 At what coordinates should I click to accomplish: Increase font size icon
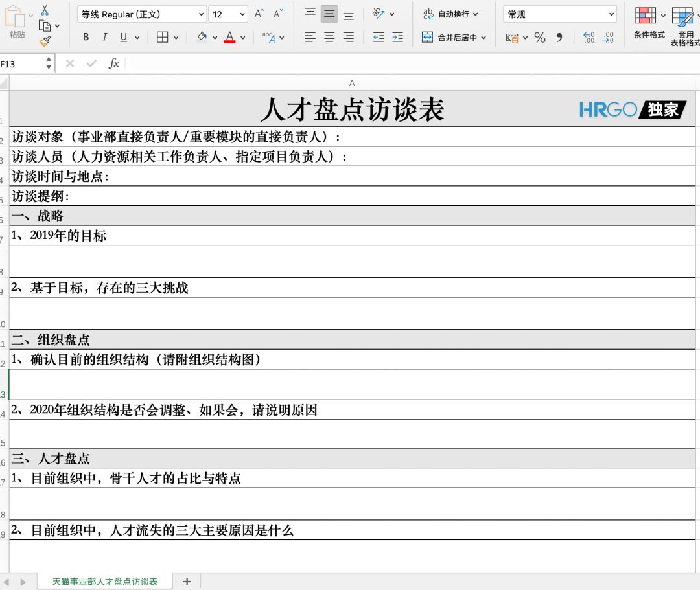point(259,14)
